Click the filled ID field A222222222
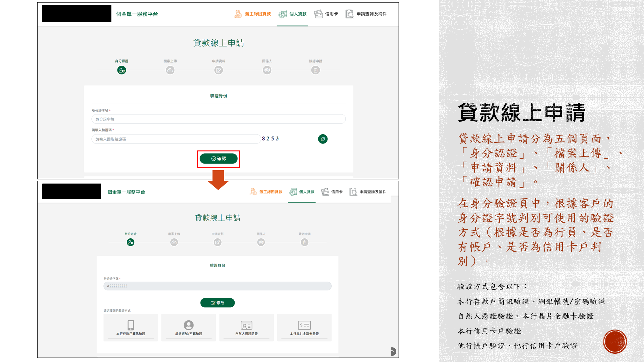644x362 pixels. 217,286
